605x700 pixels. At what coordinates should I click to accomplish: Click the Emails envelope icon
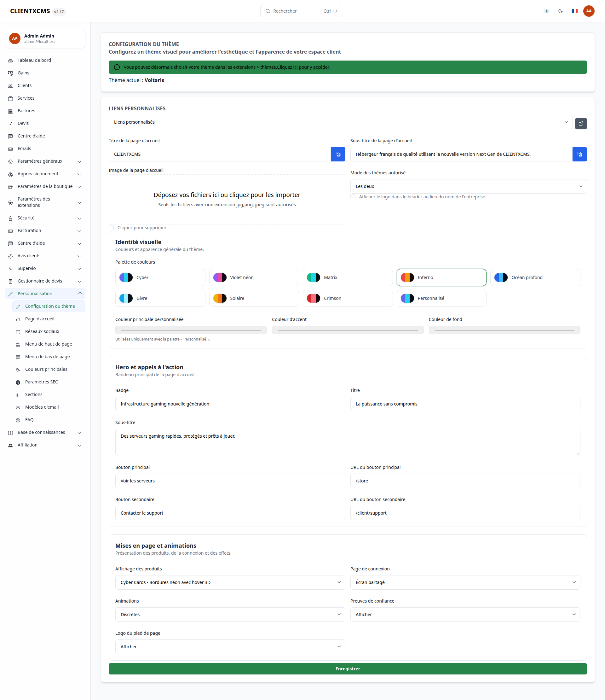[x=10, y=149]
